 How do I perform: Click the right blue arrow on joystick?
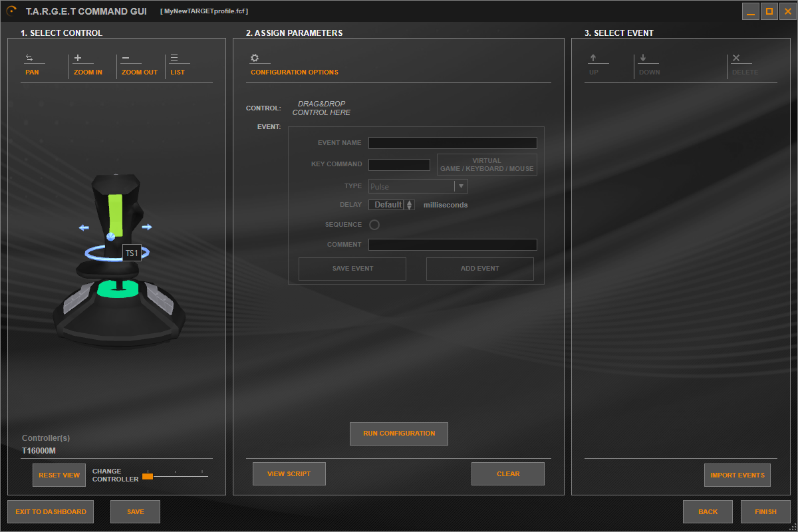tap(147, 227)
